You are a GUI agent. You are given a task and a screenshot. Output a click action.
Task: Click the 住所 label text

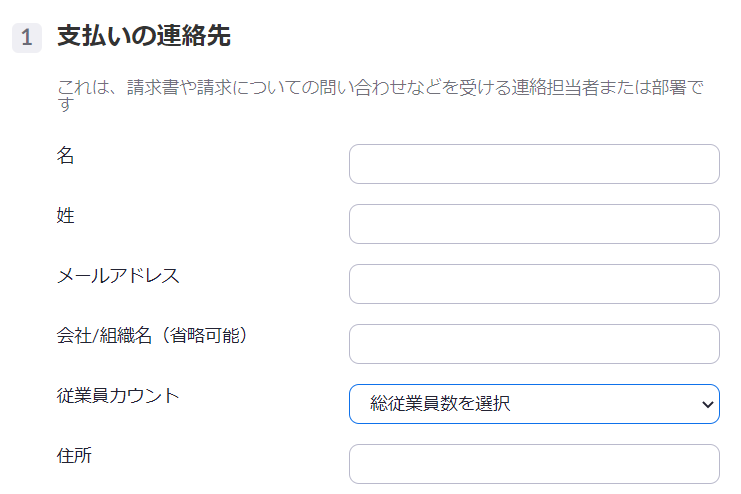[x=75, y=455]
